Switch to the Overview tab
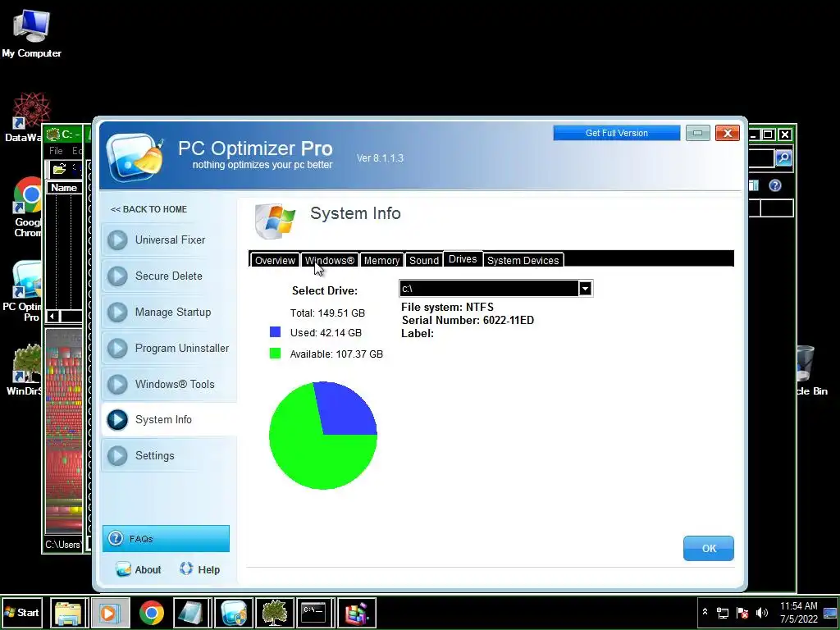The image size is (840, 630). [275, 260]
